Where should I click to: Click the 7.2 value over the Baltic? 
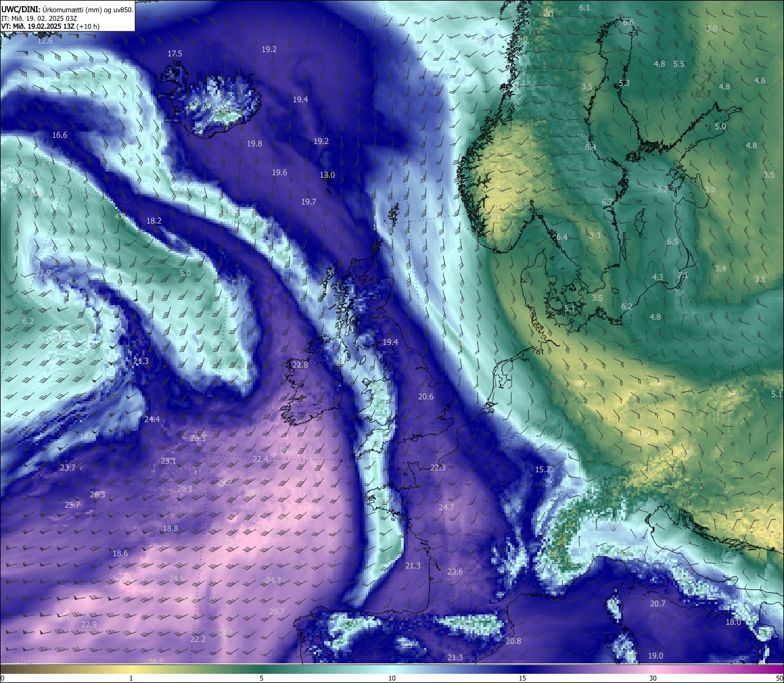click(662, 190)
